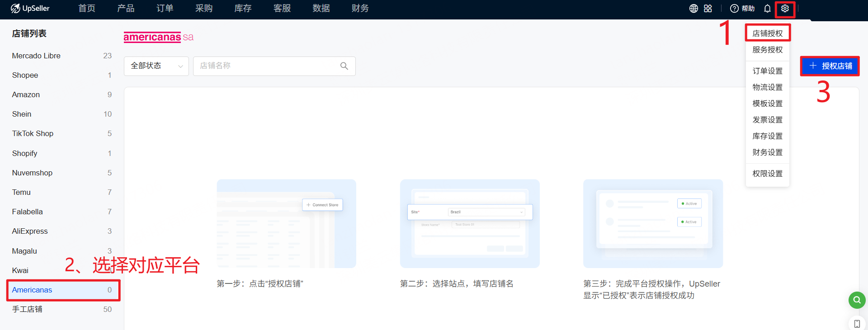
Task: Click the 店铺名称 search input field
Action: [x=267, y=66]
